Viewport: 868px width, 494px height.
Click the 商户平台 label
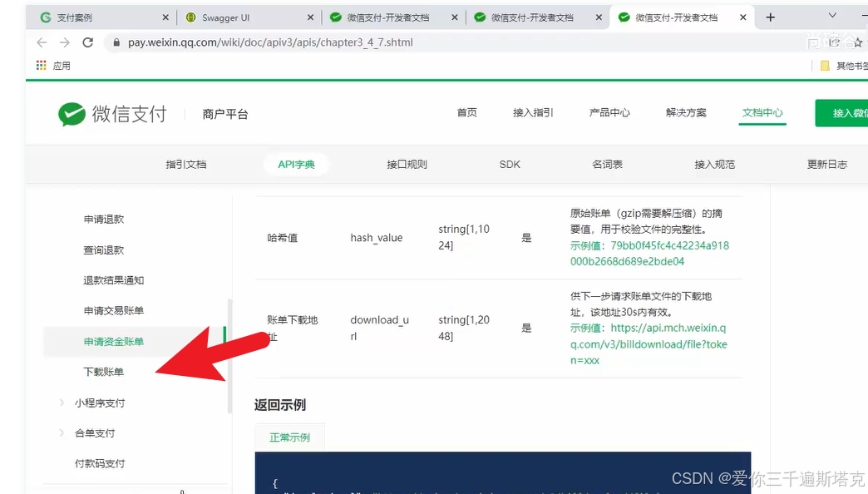click(x=224, y=114)
